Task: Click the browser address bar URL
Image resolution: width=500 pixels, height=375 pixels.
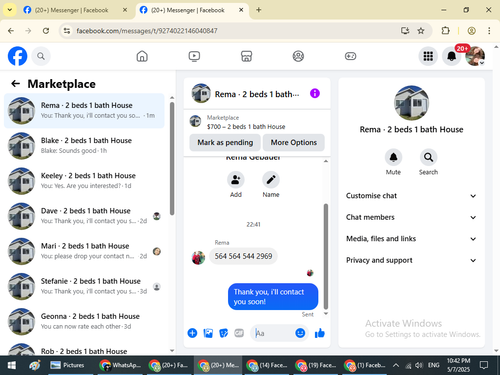Action: [x=147, y=31]
